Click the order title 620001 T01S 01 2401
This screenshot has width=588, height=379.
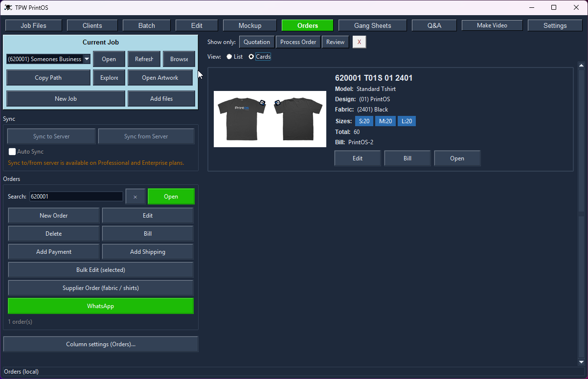(x=374, y=78)
